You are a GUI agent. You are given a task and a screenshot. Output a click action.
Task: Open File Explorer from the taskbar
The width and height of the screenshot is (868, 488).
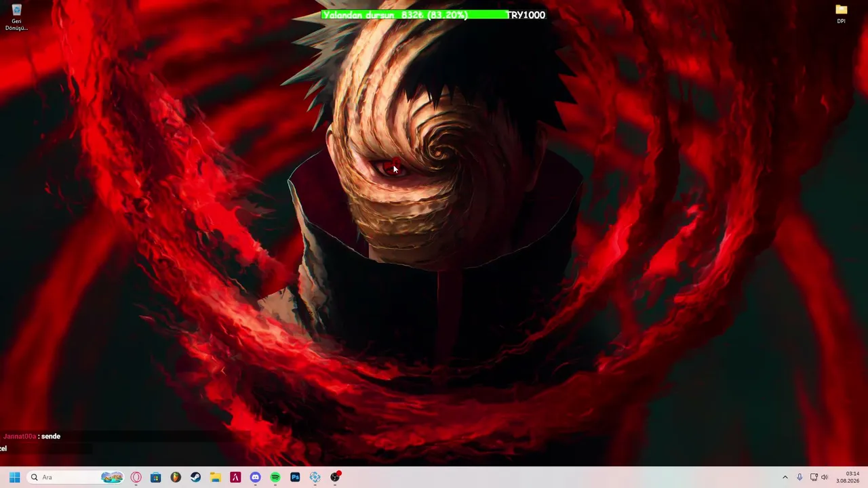tap(216, 477)
